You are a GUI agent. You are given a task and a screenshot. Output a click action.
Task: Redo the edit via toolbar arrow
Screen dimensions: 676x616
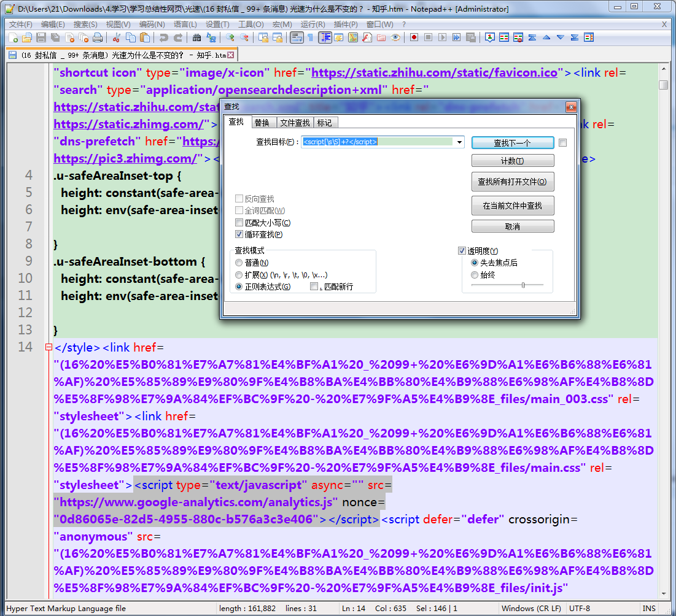tap(177, 38)
